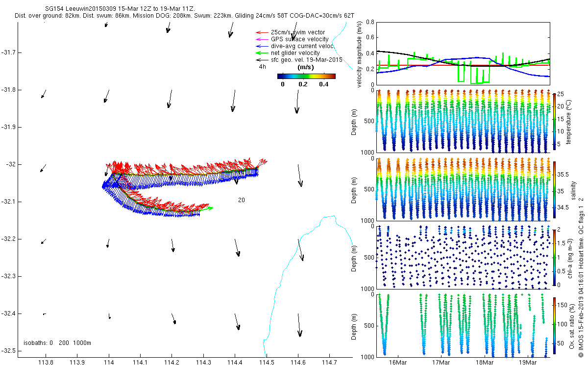Click the red swim vector legend arrow

point(261,32)
